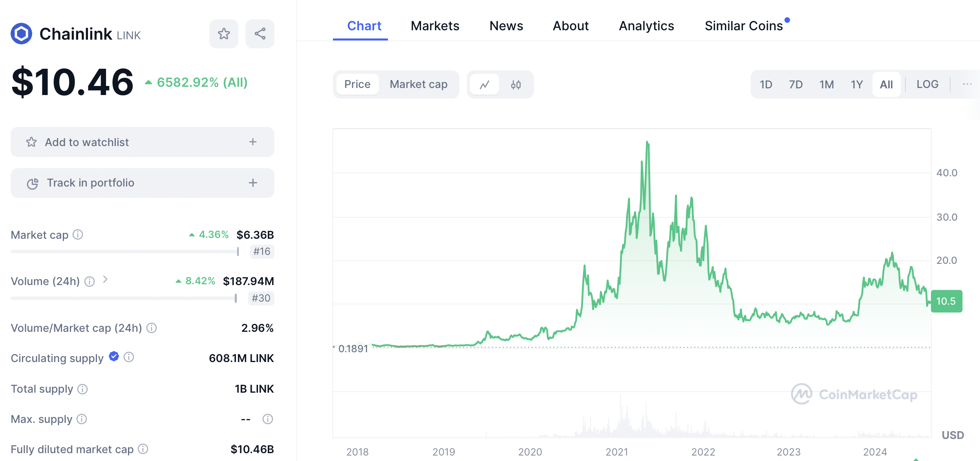
Task: Open the Chart tab
Action: pyautogui.click(x=364, y=26)
